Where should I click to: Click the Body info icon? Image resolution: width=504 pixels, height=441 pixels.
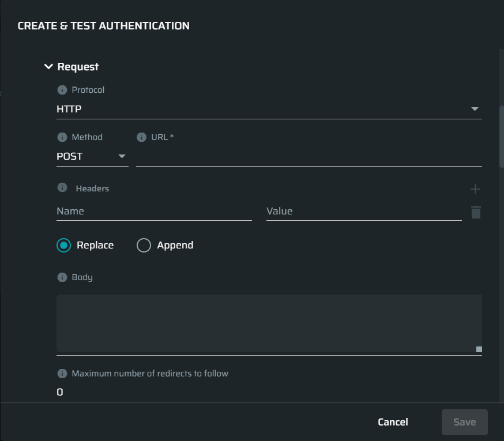click(x=62, y=277)
